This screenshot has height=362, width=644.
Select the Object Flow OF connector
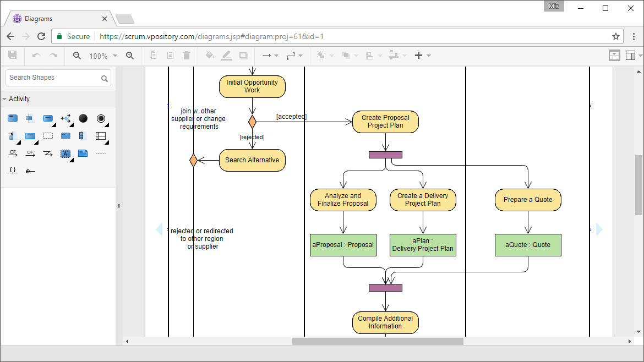[30, 153]
